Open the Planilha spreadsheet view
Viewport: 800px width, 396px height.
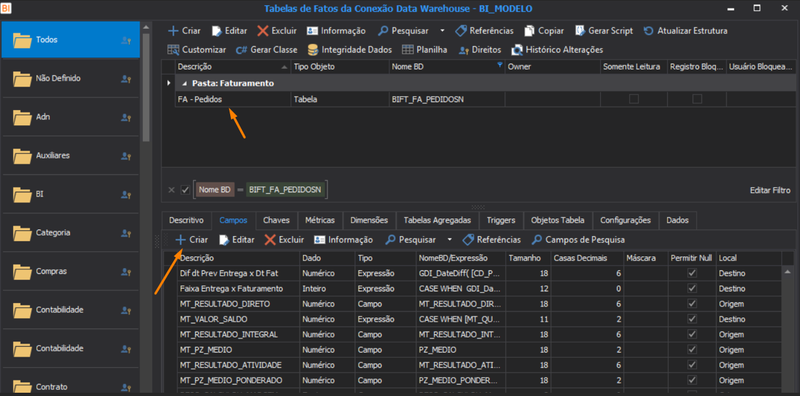pos(424,50)
